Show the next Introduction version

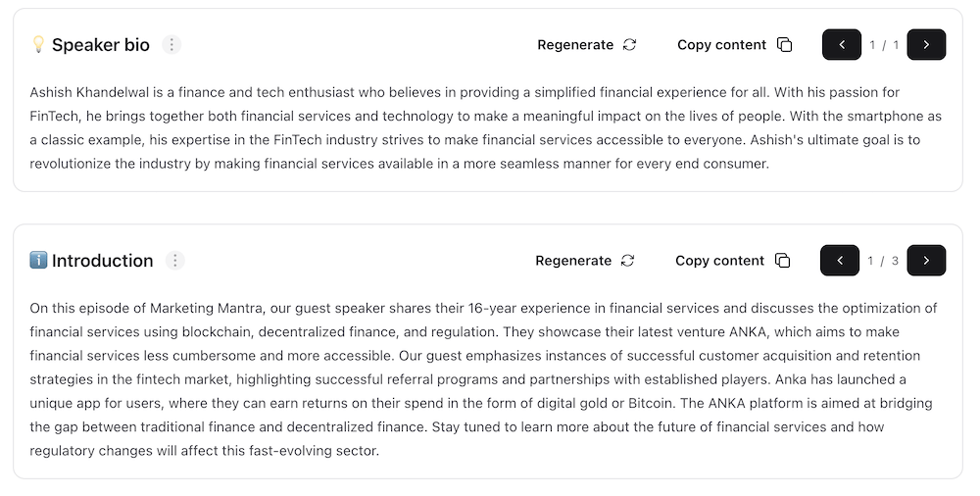click(x=926, y=261)
